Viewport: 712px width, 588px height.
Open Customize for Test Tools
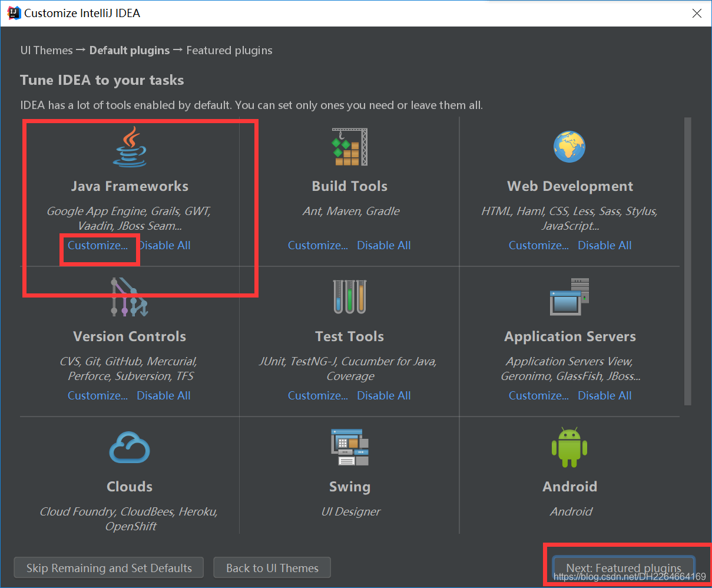pyautogui.click(x=318, y=395)
